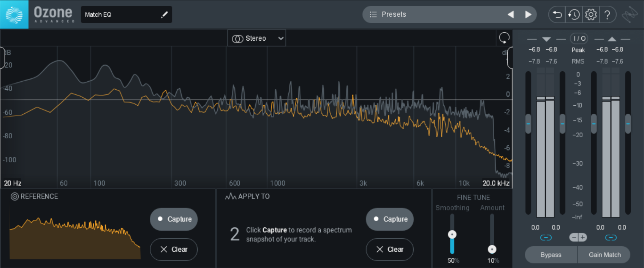This screenshot has height=268, width=644.
Task: Click the FINE TUNE heading
Action: point(473,197)
